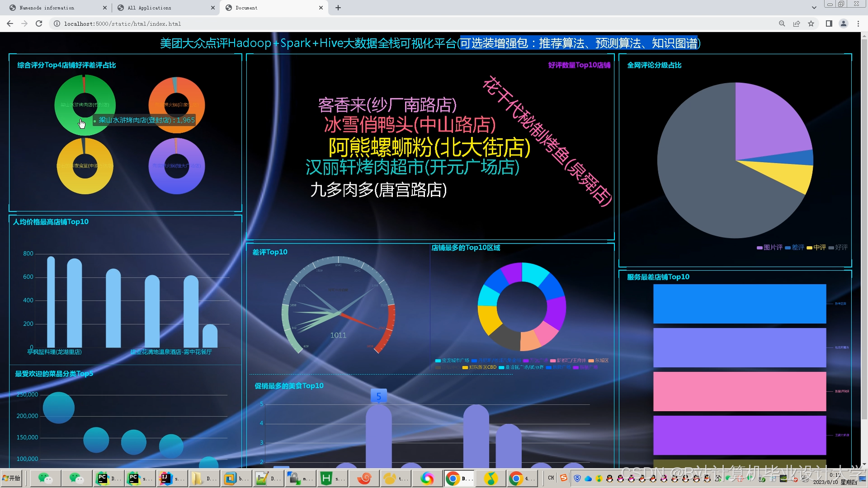Expand the tab search chevron
The width and height of the screenshot is (868, 488).
pos(814,8)
